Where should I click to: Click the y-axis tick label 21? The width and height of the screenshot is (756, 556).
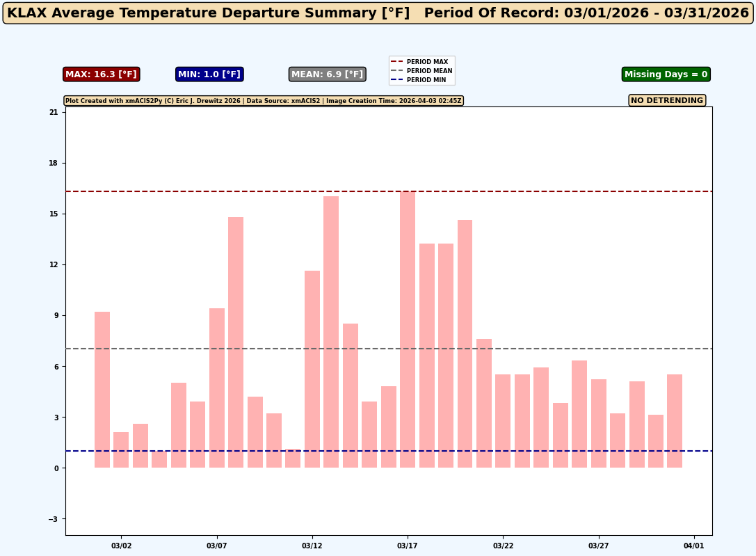[x=53, y=112]
